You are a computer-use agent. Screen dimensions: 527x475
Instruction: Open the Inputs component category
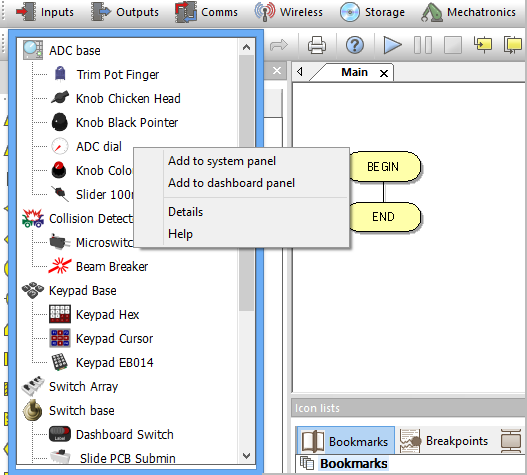[x=45, y=12]
